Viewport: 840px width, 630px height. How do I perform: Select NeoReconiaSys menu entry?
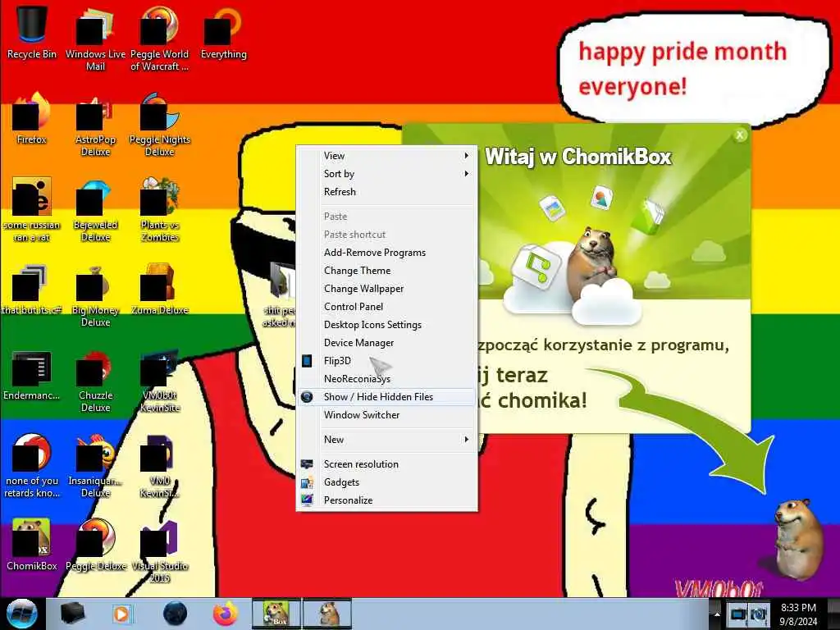386,379
